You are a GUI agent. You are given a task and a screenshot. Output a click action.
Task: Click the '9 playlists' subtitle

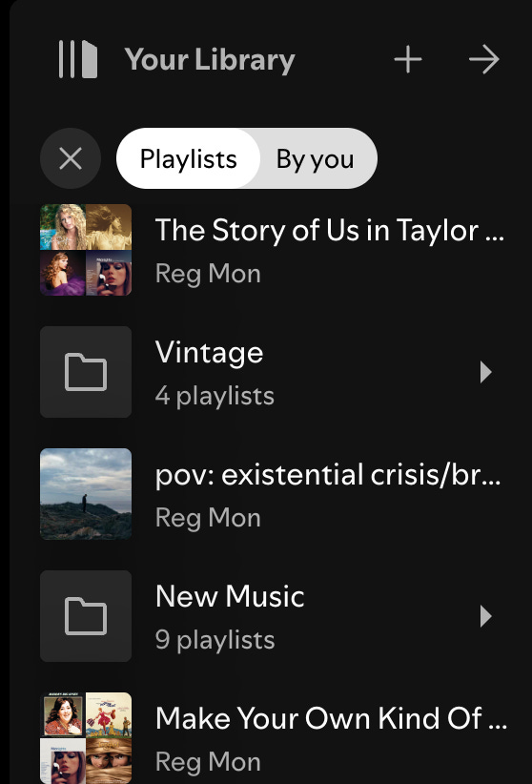215,640
